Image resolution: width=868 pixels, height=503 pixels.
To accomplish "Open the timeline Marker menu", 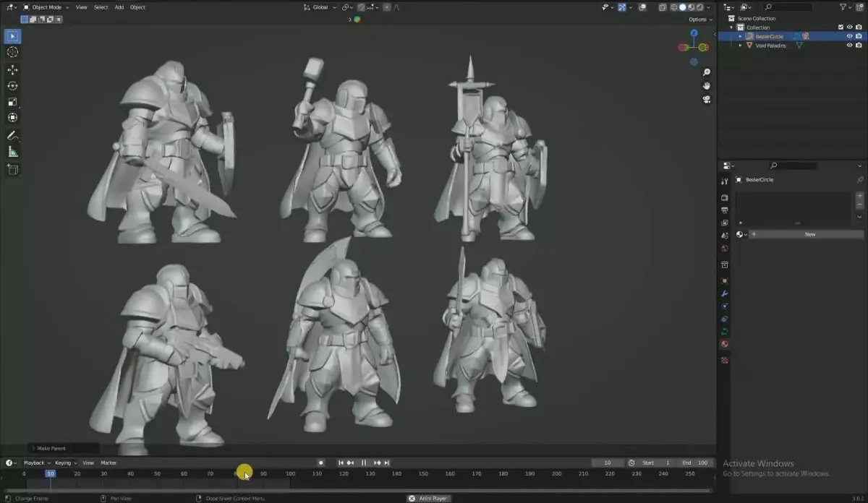I will [109, 463].
